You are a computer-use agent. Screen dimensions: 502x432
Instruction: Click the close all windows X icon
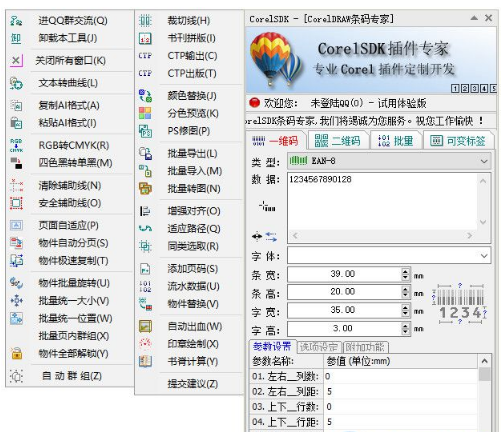point(16,61)
